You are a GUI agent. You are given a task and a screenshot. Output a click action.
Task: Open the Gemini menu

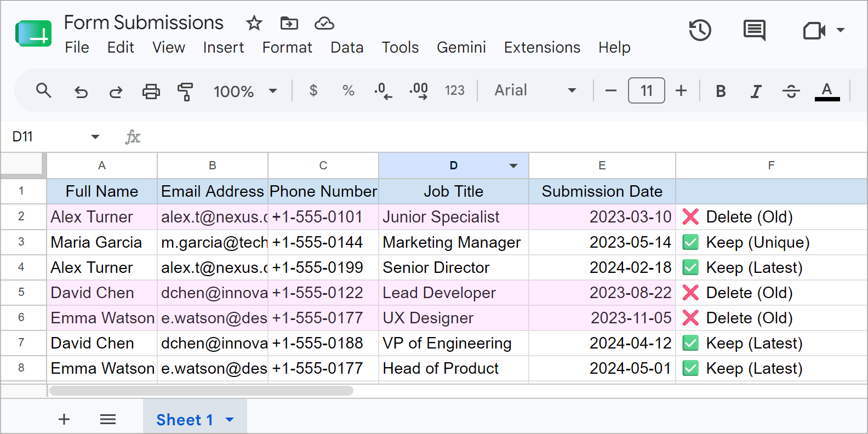[461, 48]
